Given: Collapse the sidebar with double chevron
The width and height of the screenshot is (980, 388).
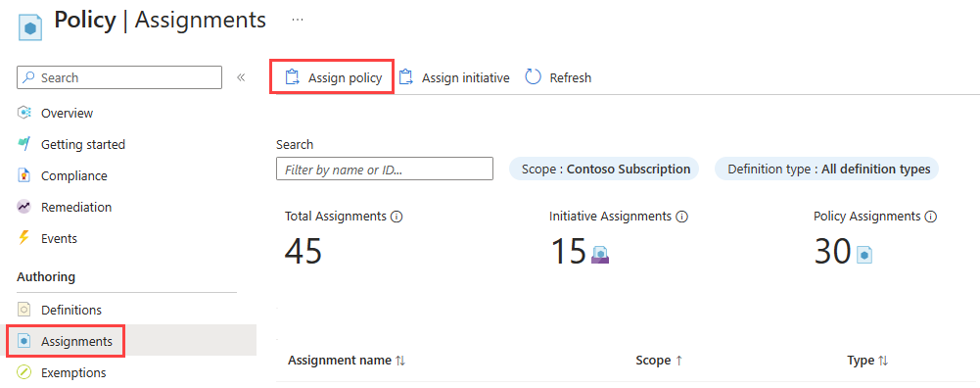Looking at the screenshot, I should coord(241,77).
